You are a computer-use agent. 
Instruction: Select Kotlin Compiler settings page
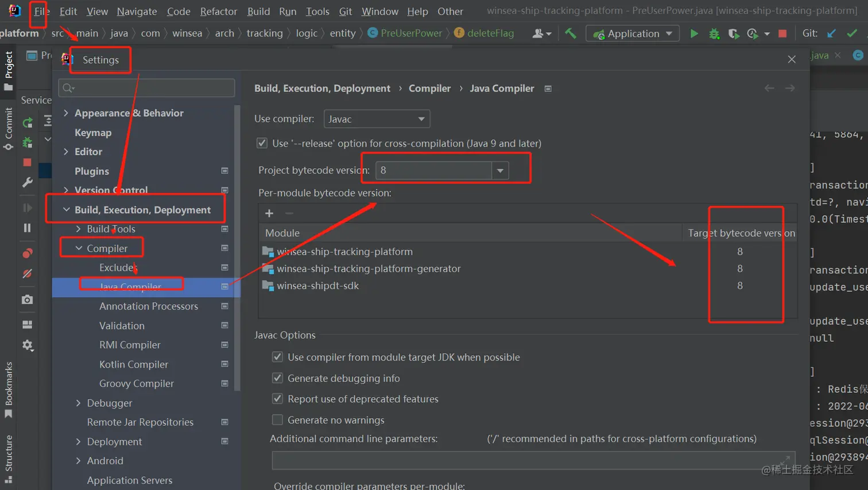coord(134,364)
